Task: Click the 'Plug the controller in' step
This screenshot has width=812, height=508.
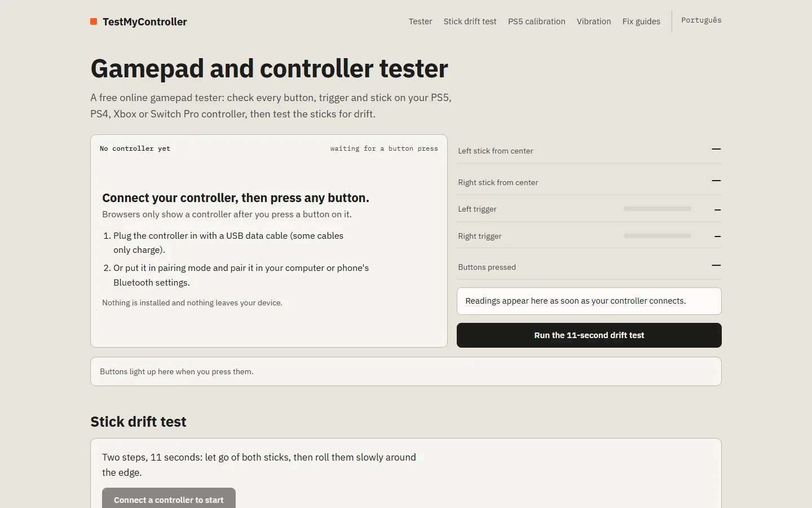Action: click(228, 243)
